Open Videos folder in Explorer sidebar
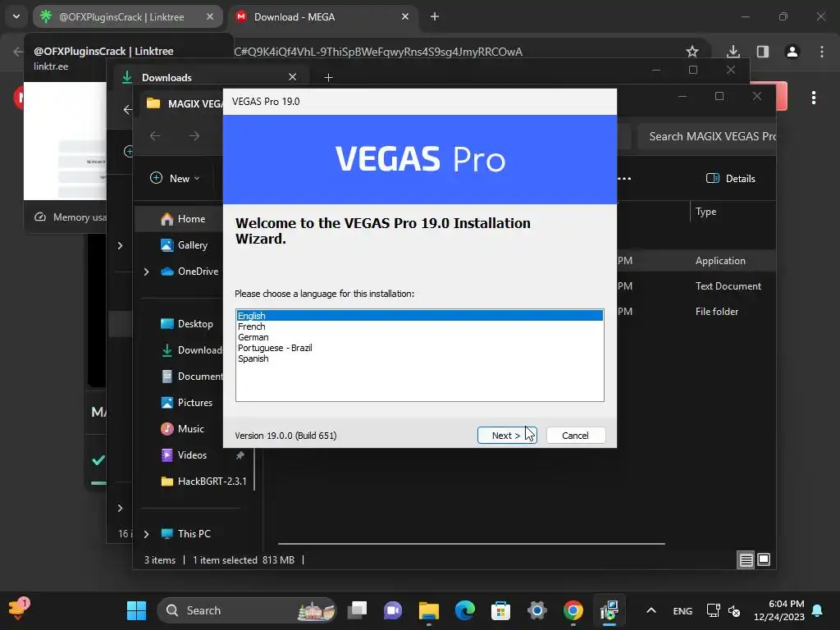The image size is (840, 630). click(184, 454)
